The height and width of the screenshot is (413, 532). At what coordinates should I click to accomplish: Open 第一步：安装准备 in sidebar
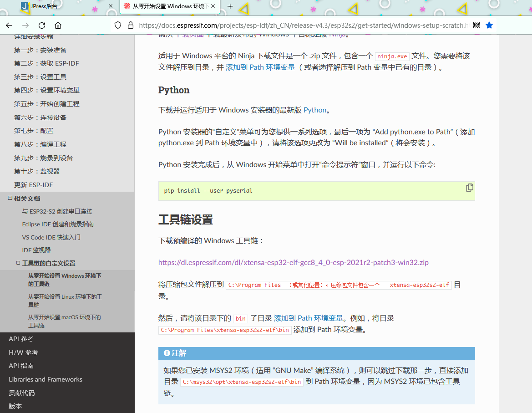pos(40,50)
